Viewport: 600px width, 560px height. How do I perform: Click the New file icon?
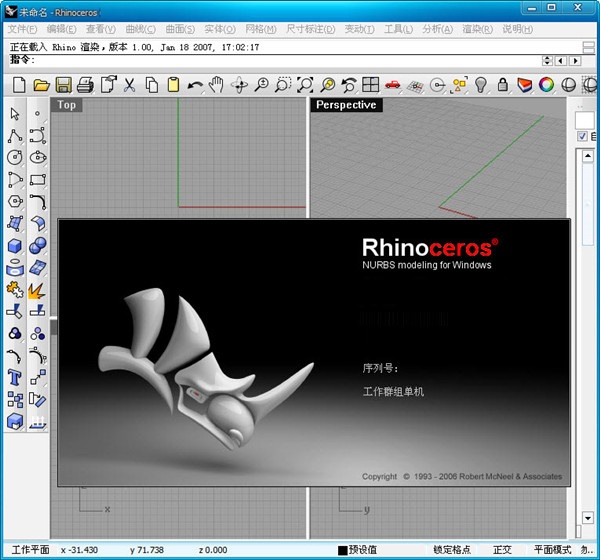(18, 85)
